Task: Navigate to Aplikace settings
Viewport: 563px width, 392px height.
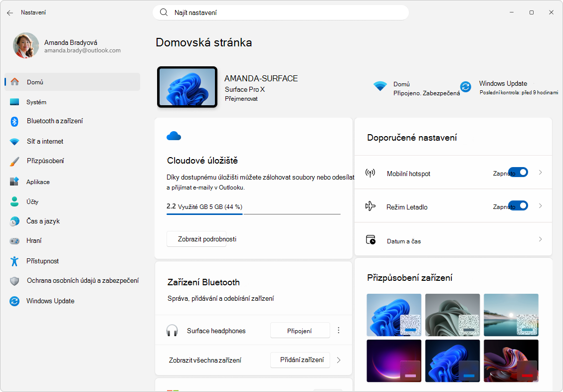Action: click(72, 182)
